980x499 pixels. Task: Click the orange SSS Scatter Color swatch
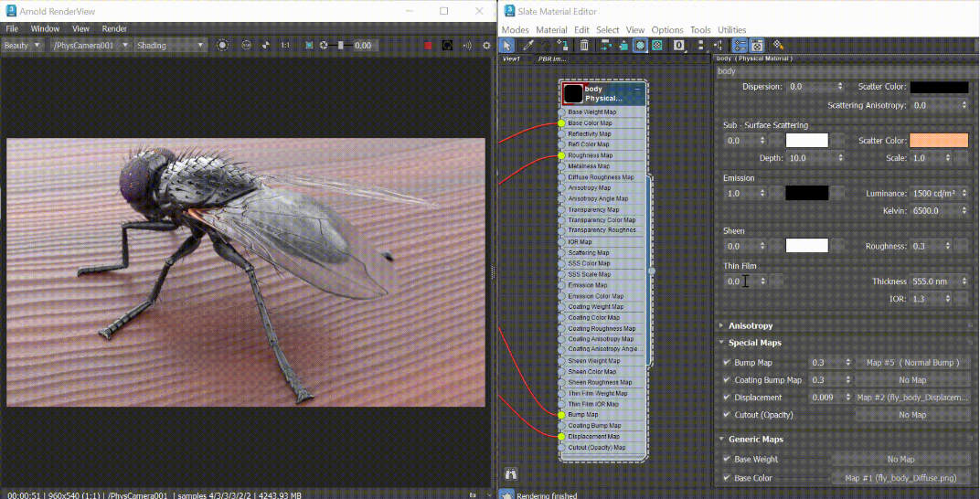point(939,141)
